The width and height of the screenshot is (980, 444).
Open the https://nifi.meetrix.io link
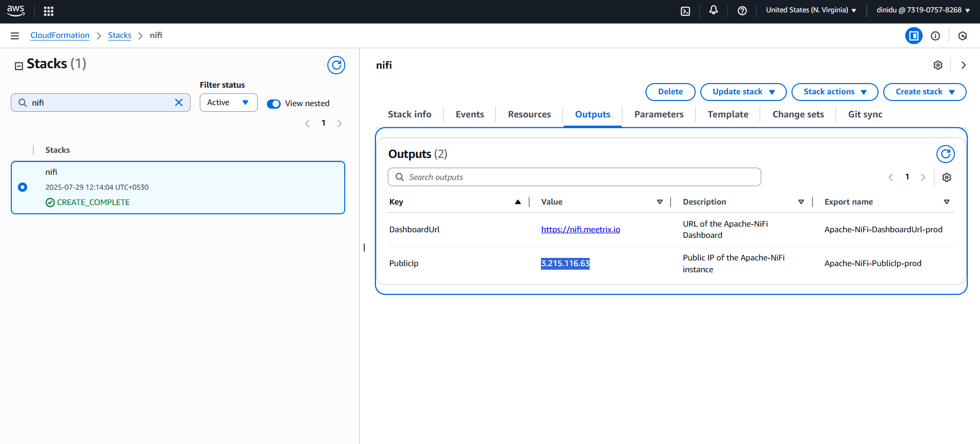click(580, 229)
